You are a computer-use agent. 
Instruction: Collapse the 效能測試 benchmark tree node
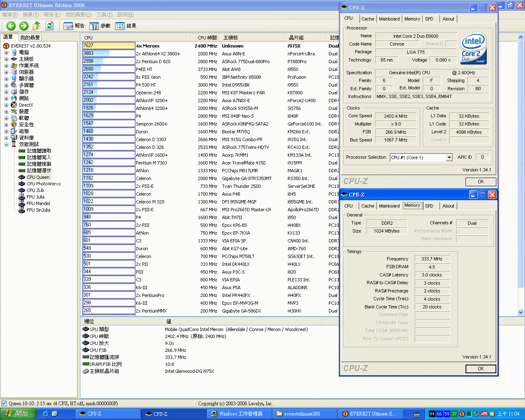click(x=6, y=144)
